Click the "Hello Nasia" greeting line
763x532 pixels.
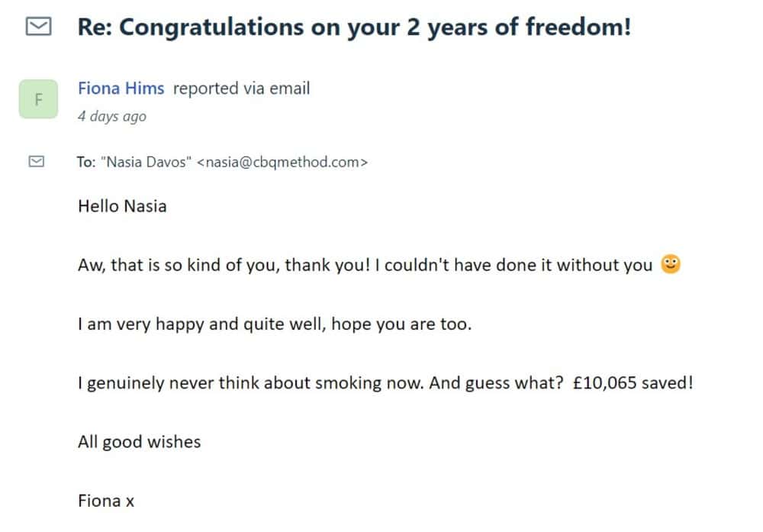click(x=122, y=206)
